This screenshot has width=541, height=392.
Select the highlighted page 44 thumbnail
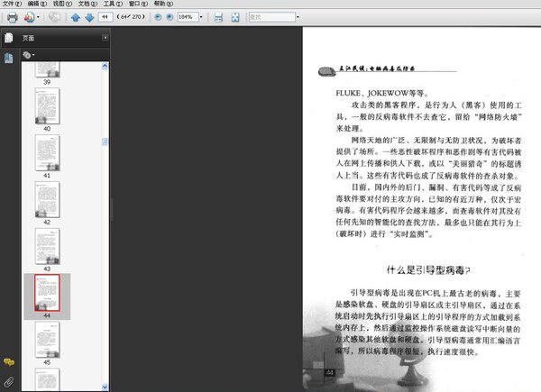(x=47, y=293)
